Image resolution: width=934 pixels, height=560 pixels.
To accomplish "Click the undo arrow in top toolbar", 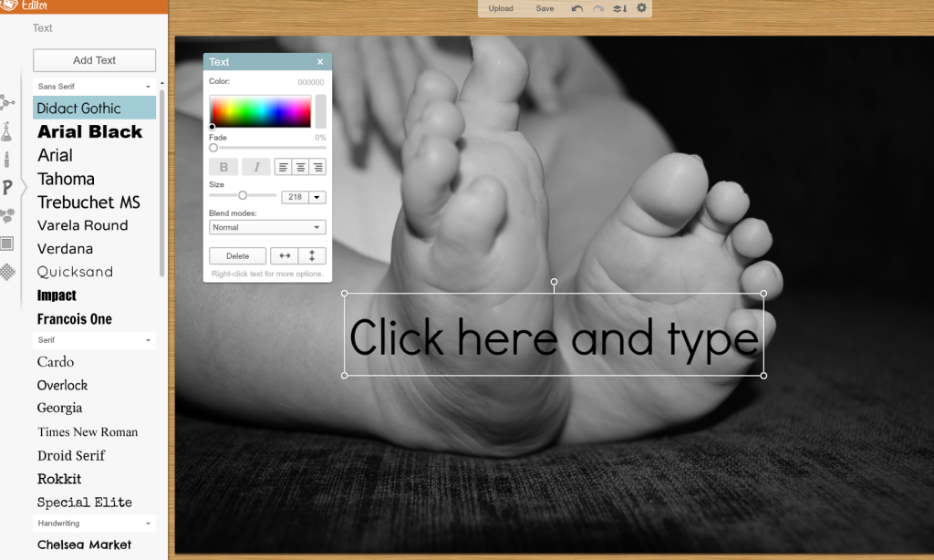I will click(577, 8).
